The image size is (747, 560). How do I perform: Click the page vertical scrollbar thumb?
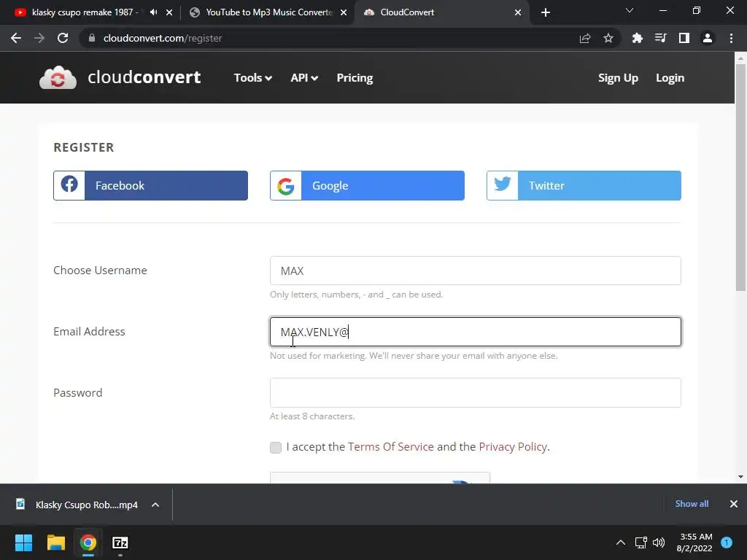(740, 177)
